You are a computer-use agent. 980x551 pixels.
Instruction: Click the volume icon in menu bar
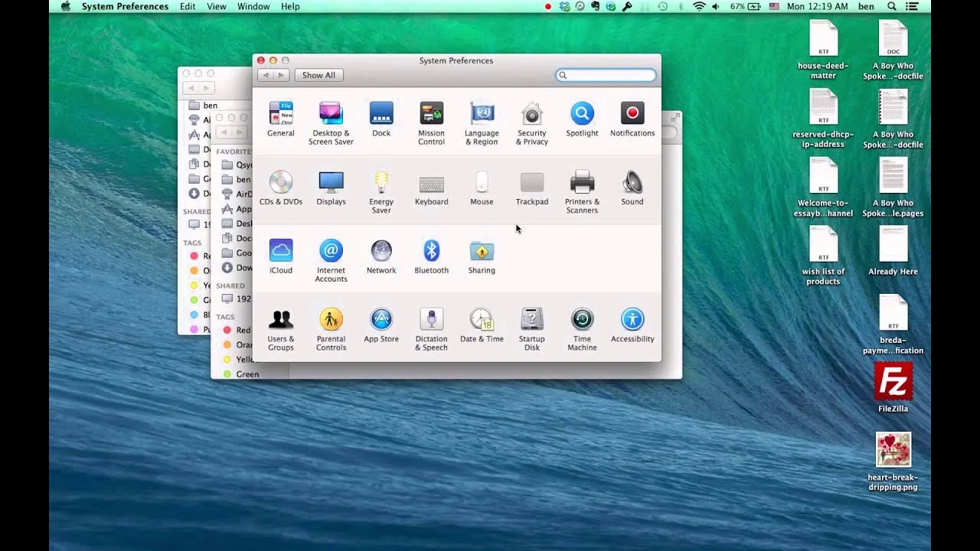[716, 6]
